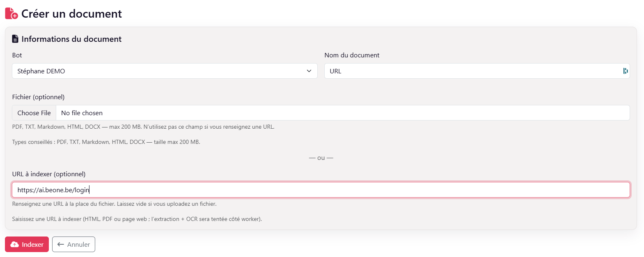Click the "Créer un document" page heading
Image resolution: width=644 pixels, height=257 pixels.
pyautogui.click(x=71, y=14)
